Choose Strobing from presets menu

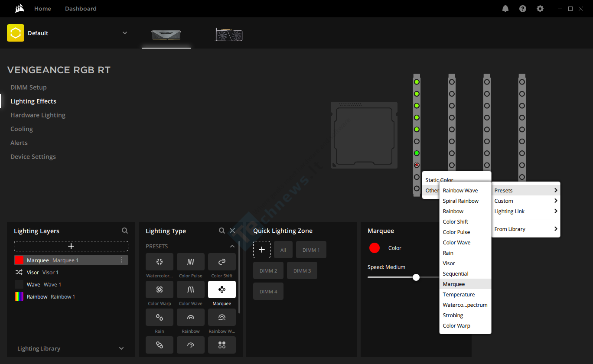pos(466,315)
